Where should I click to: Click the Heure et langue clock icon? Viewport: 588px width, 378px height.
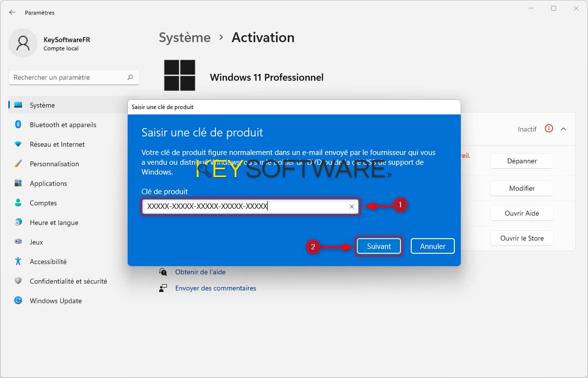(18, 222)
